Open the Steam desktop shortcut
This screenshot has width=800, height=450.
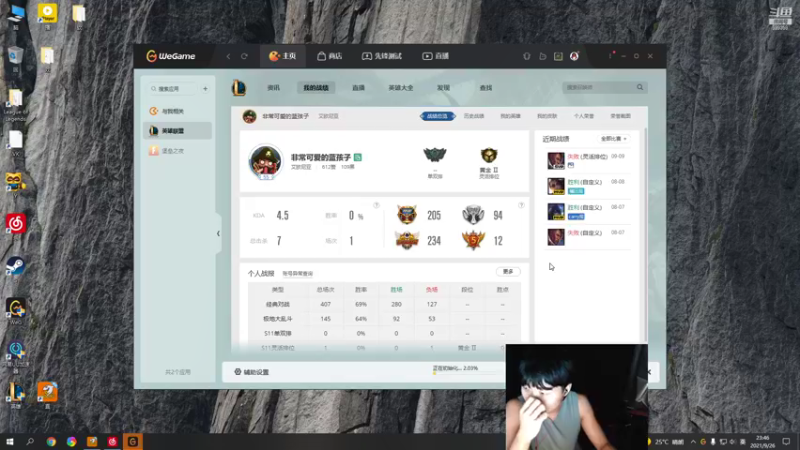[x=15, y=266]
